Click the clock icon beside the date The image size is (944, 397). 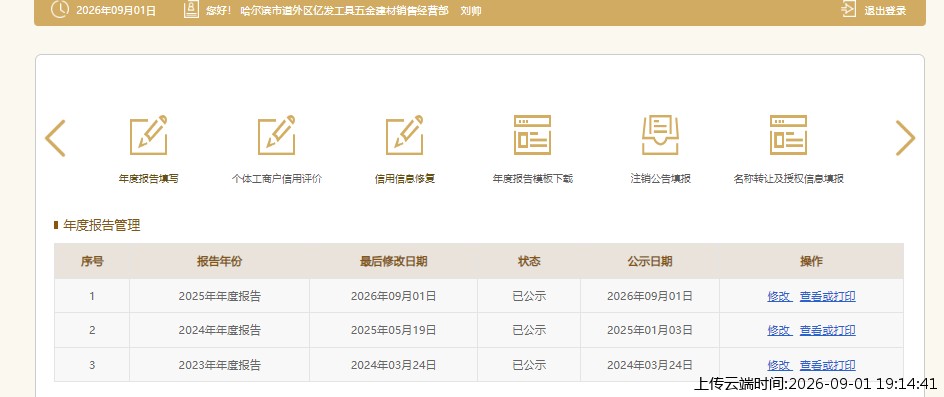(60, 10)
